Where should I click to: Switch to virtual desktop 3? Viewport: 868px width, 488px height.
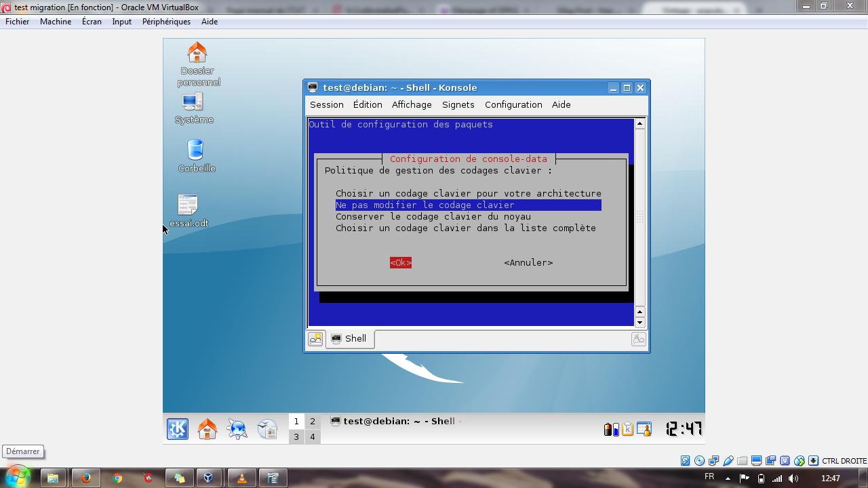click(296, 437)
